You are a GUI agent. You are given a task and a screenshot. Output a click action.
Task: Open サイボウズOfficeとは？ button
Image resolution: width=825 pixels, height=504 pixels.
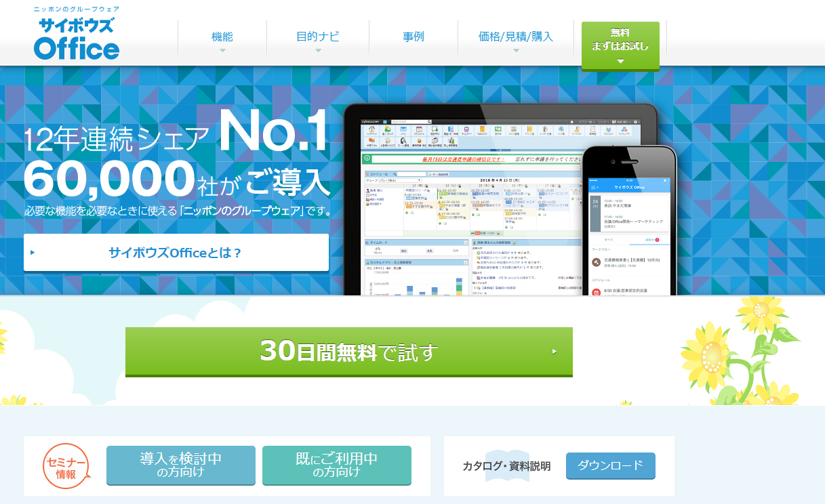click(176, 253)
